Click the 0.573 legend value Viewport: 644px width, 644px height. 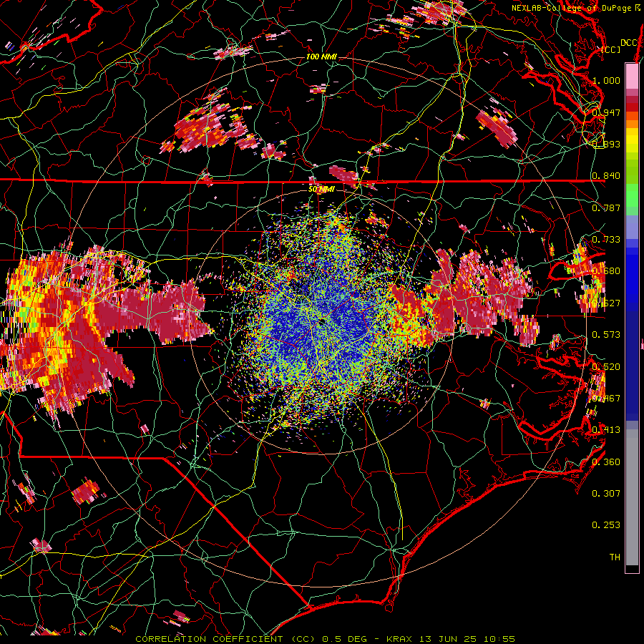pos(606,335)
